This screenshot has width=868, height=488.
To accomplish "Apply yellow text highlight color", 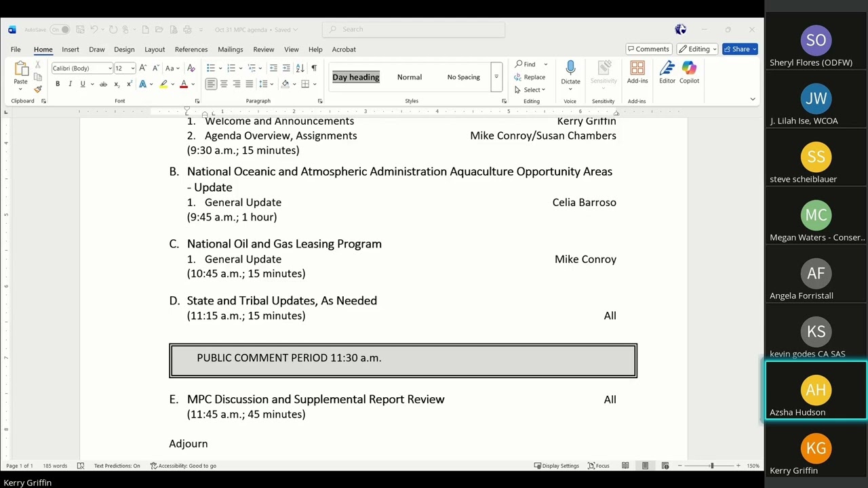I will (163, 84).
